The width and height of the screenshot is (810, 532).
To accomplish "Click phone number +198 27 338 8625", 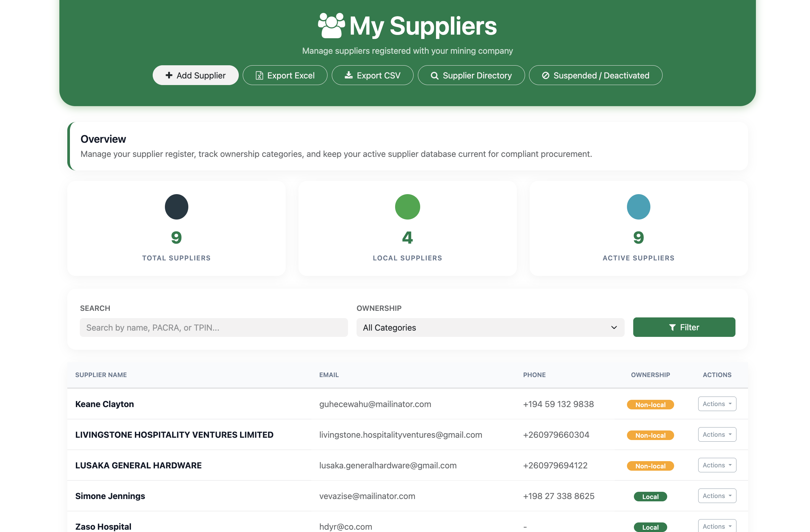I will [558, 496].
